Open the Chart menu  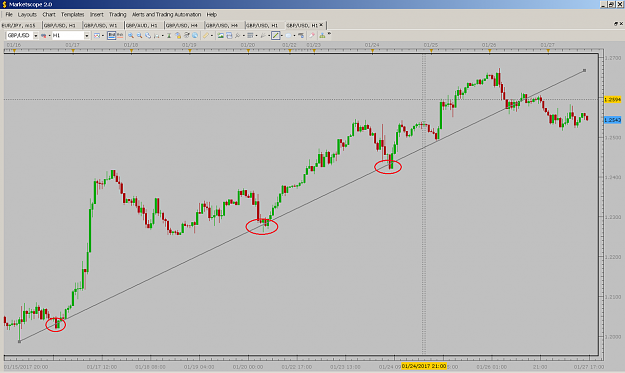(x=49, y=14)
